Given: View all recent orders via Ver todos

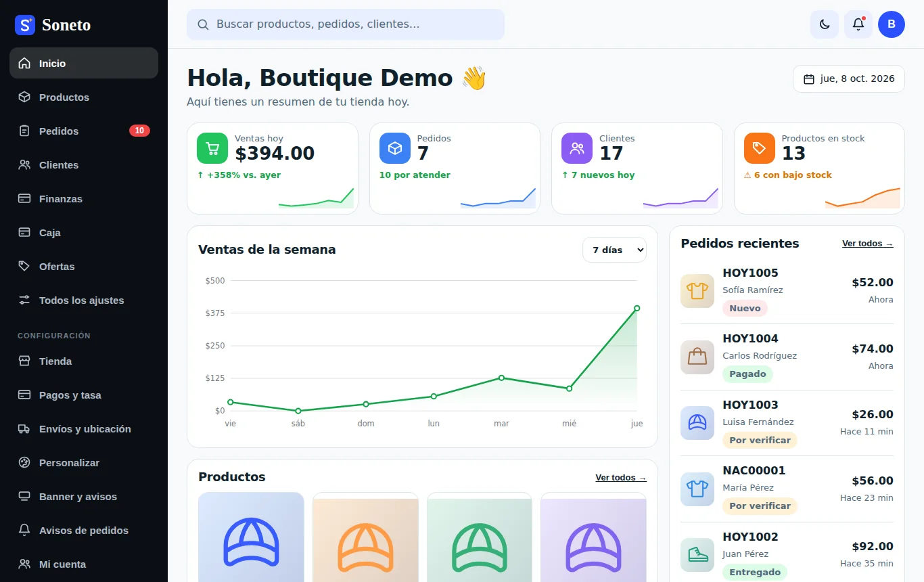Looking at the screenshot, I should (868, 244).
